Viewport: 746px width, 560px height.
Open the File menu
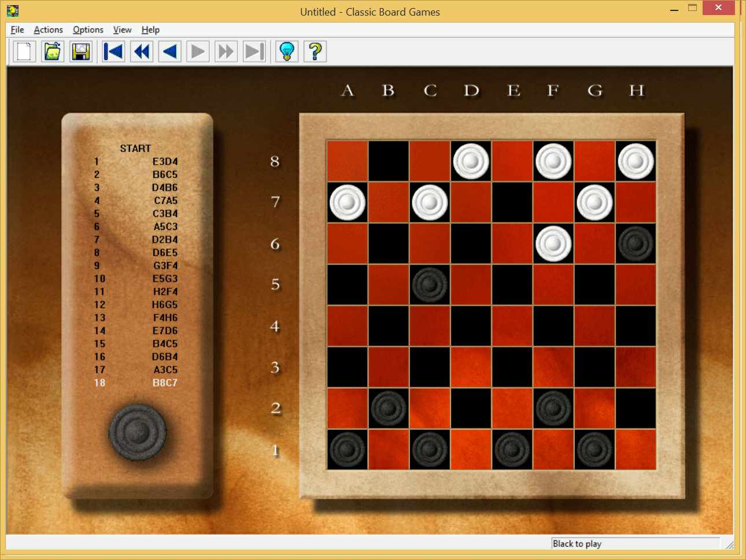click(17, 29)
